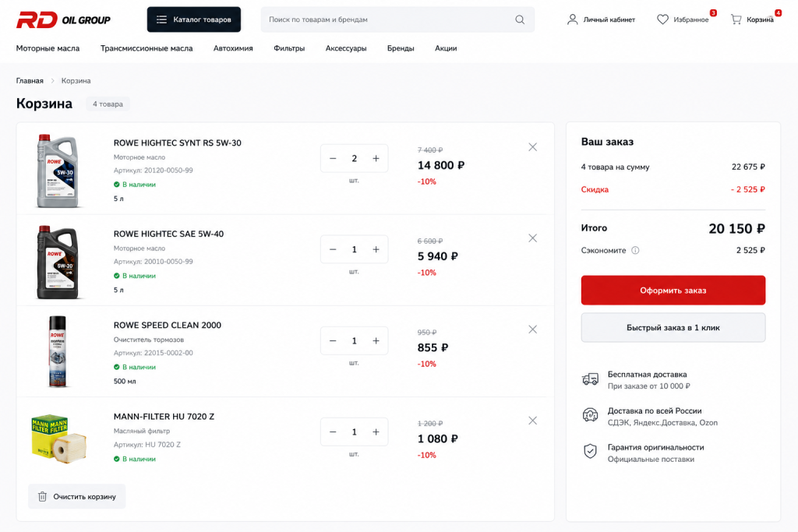Viewport: 798px width, 532px height.
Task: Open the Автохимия category
Action: click(233, 48)
